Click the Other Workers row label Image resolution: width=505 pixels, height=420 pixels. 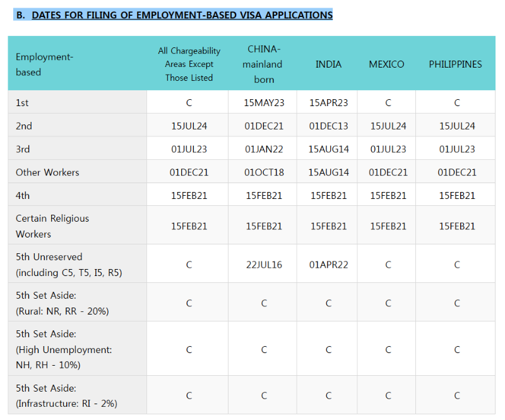point(47,172)
